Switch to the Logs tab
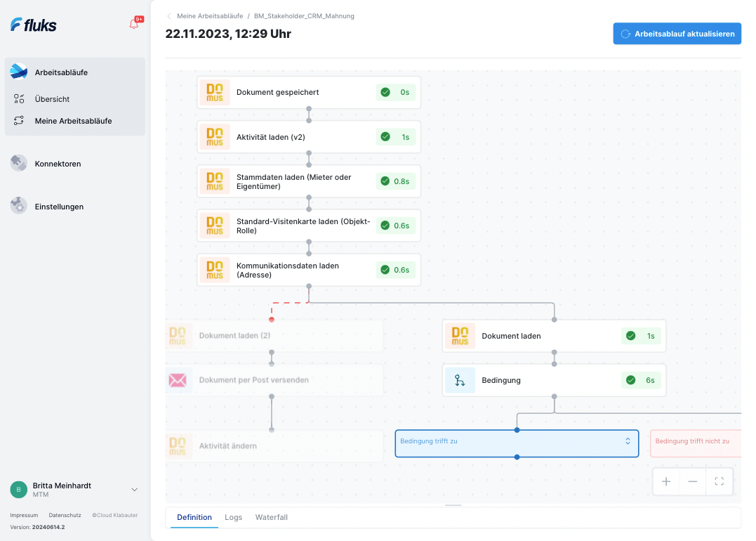Screen dimensions: 756x541 click(233, 517)
